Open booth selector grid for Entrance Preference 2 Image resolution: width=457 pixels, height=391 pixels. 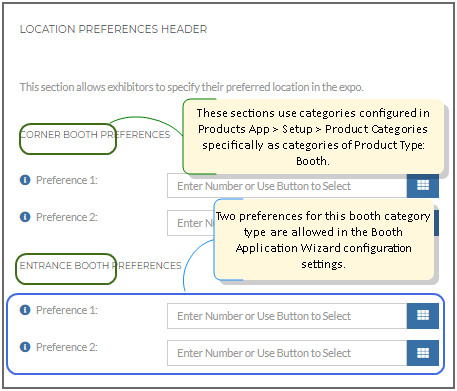click(423, 353)
